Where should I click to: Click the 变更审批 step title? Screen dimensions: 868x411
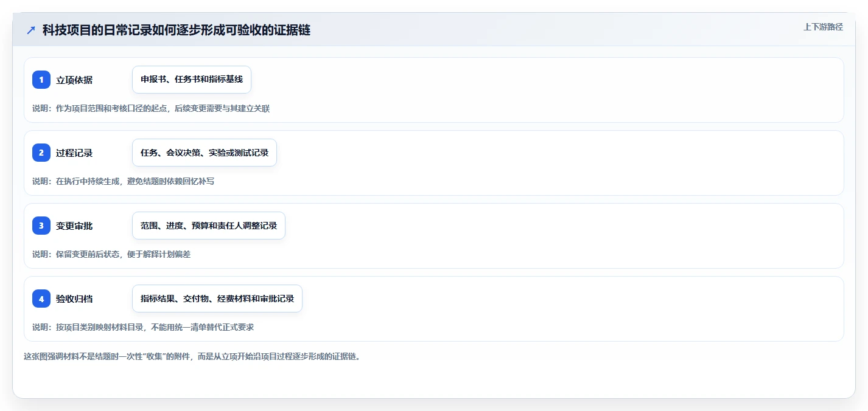(74, 226)
